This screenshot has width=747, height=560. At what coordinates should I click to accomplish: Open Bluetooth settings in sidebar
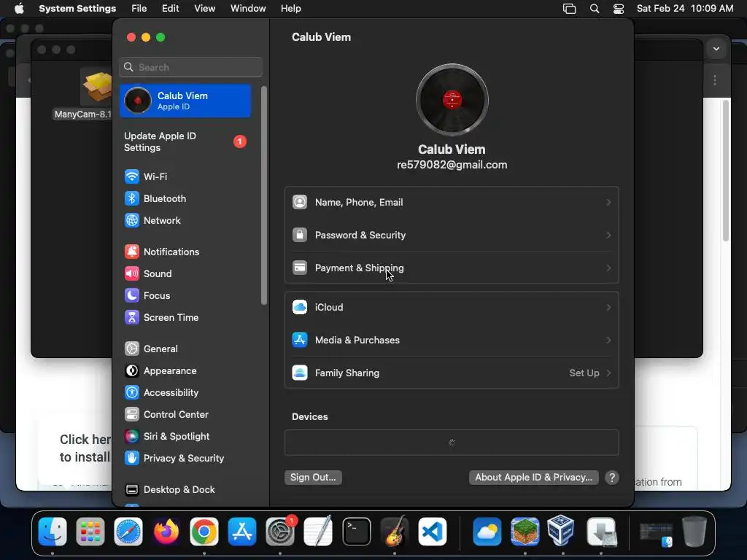pyautogui.click(x=155, y=198)
